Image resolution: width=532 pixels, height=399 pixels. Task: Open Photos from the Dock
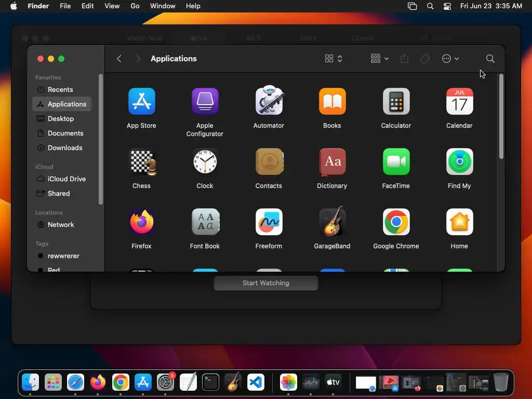coord(288,382)
